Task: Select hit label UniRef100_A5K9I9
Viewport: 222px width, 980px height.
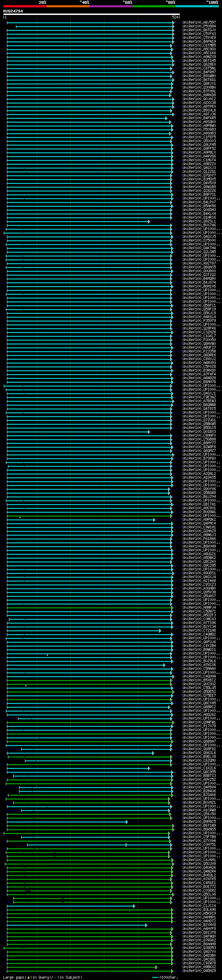Action: pyautogui.click(x=199, y=913)
